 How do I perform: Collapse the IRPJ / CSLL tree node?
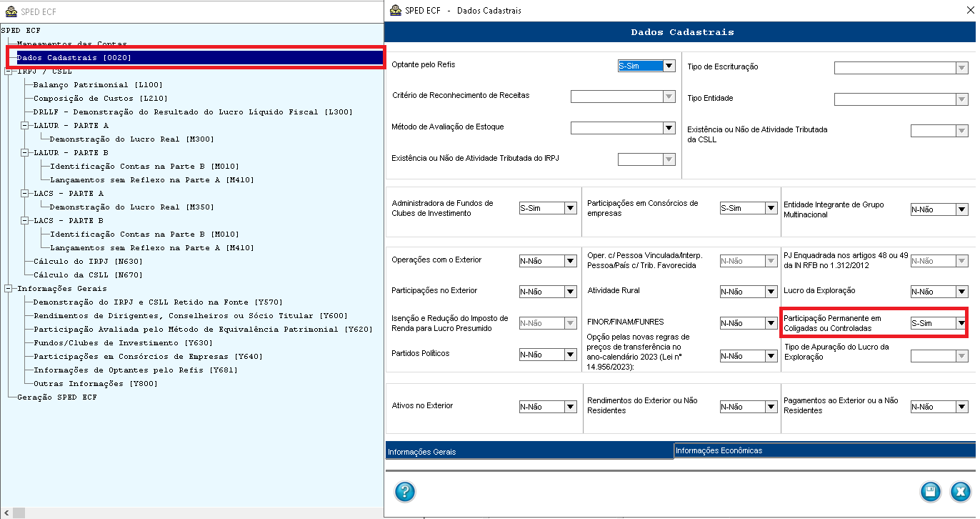click(7, 71)
